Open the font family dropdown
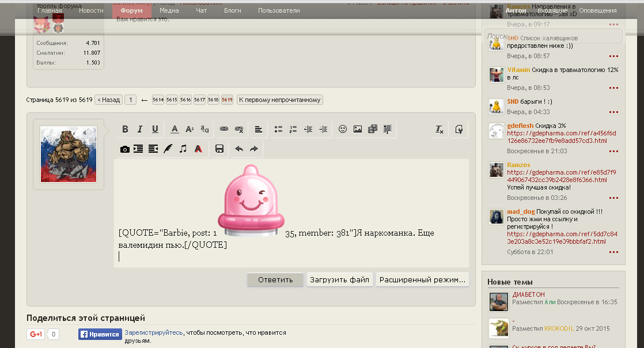 point(204,130)
